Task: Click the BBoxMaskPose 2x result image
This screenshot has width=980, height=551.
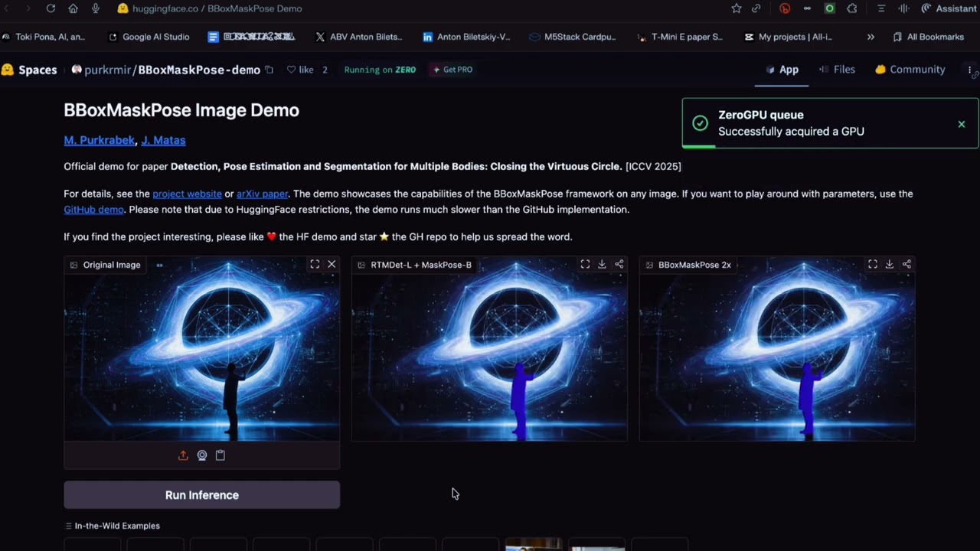Action: tap(777, 349)
